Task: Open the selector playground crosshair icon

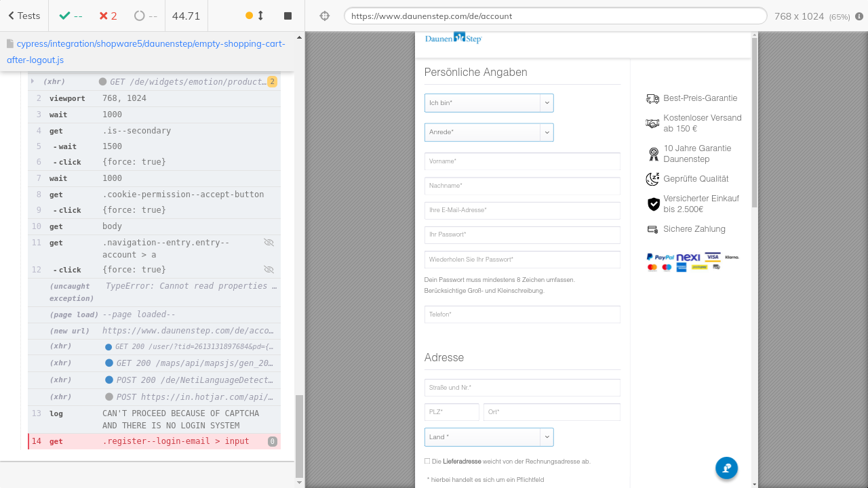Action: point(324,16)
